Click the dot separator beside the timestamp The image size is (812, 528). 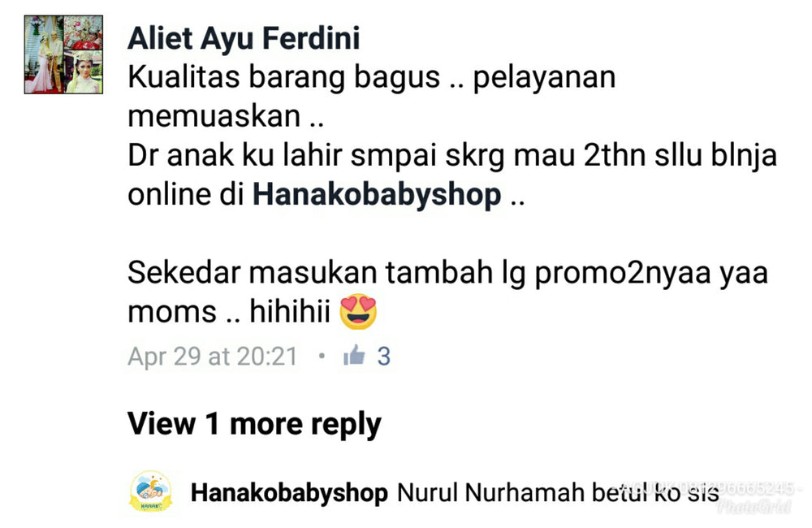322,356
